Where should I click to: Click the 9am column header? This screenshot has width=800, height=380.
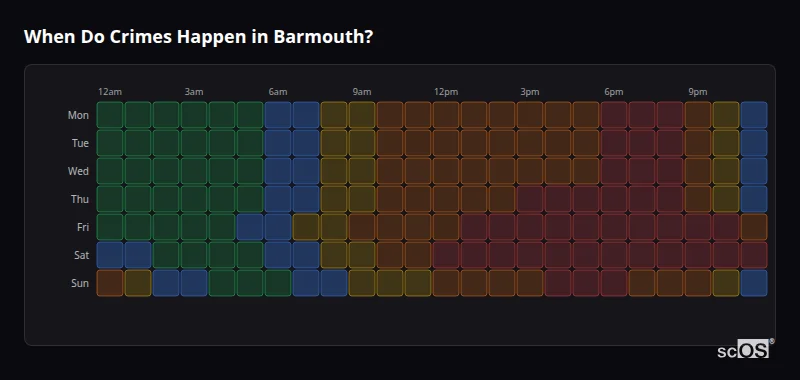[x=362, y=92]
